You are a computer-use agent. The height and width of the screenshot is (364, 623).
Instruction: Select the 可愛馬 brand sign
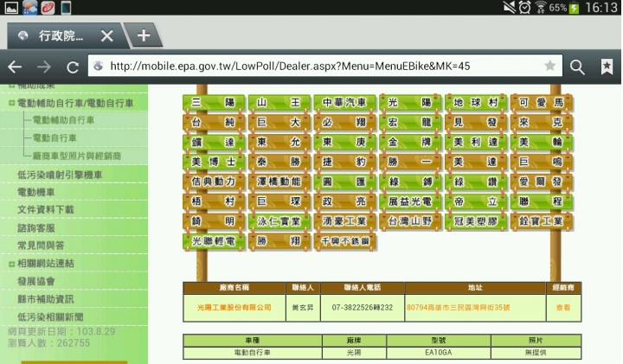pos(541,102)
